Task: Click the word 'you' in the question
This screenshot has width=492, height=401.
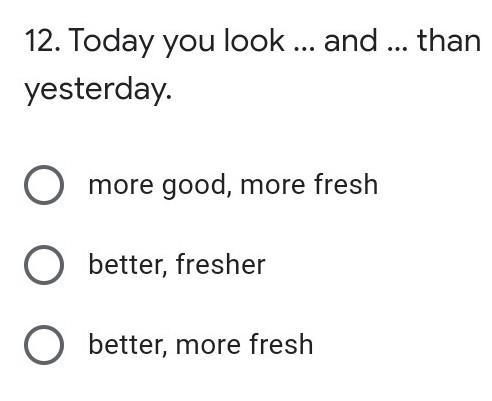Action: pos(189,45)
